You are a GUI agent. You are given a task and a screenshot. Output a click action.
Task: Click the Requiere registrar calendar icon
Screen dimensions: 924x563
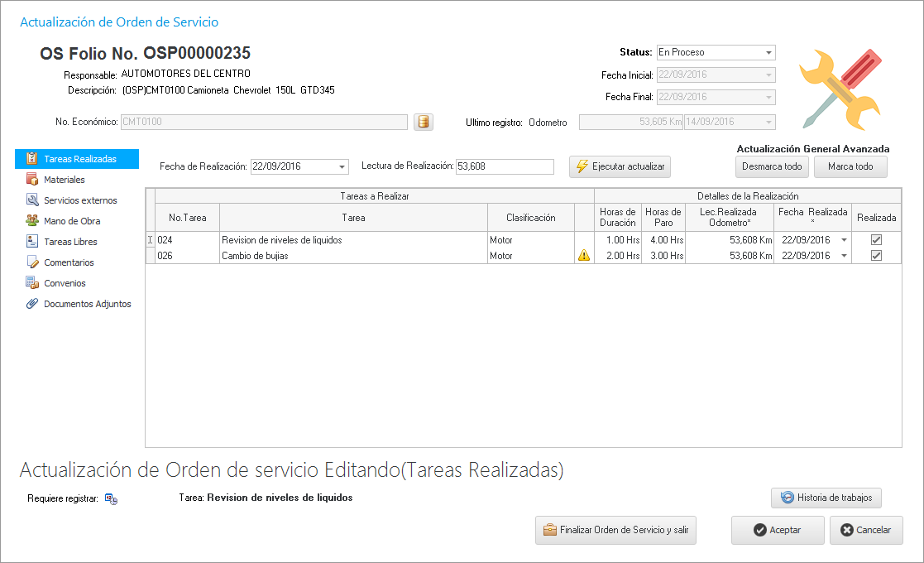tap(111, 498)
